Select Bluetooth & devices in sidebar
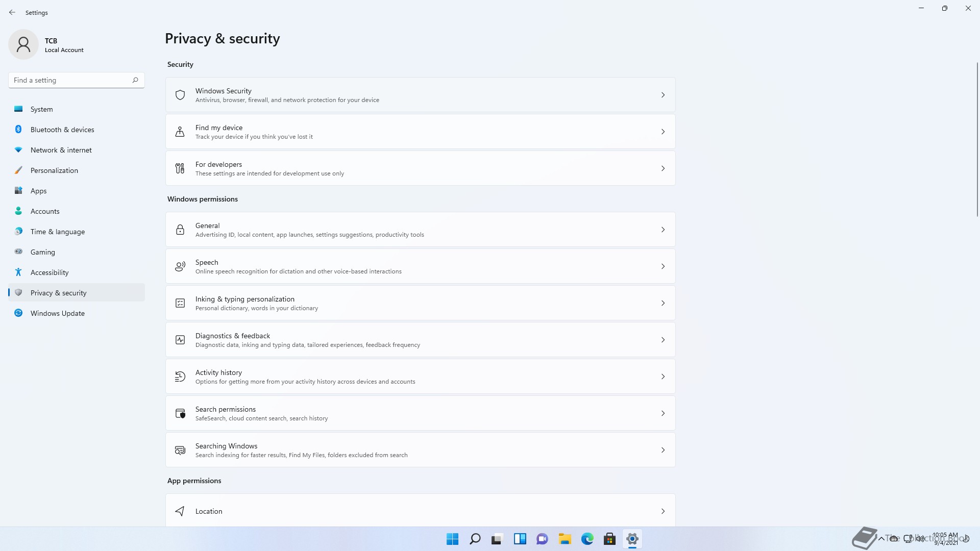 (x=62, y=130)
